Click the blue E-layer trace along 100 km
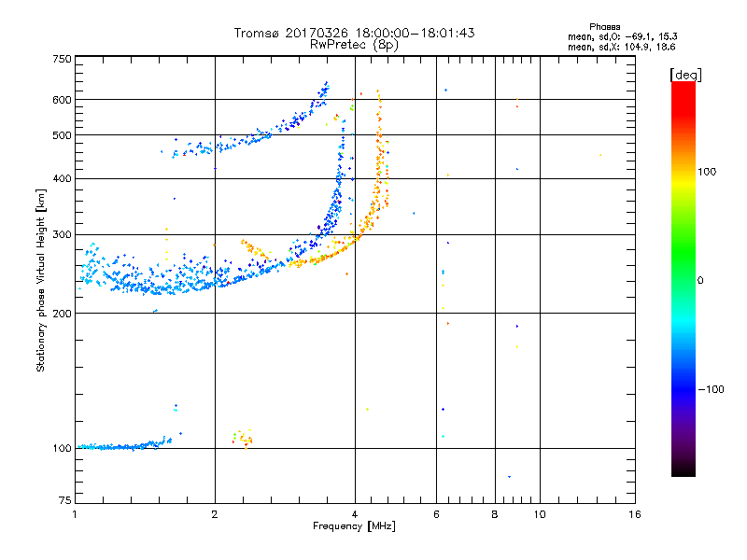Viewport: 747px width, 560px height. [125, 445]
